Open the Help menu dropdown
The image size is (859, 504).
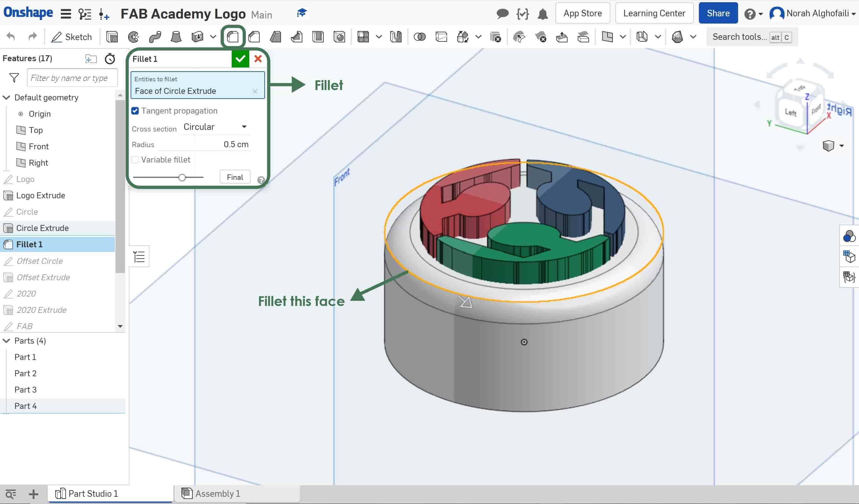click(x=754, y=14)
